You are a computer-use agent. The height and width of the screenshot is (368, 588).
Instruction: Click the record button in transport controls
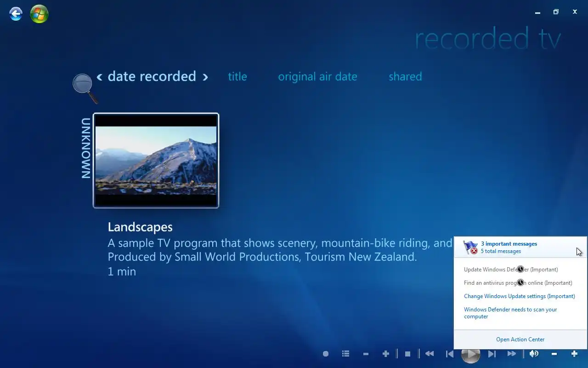click(326, 354)
